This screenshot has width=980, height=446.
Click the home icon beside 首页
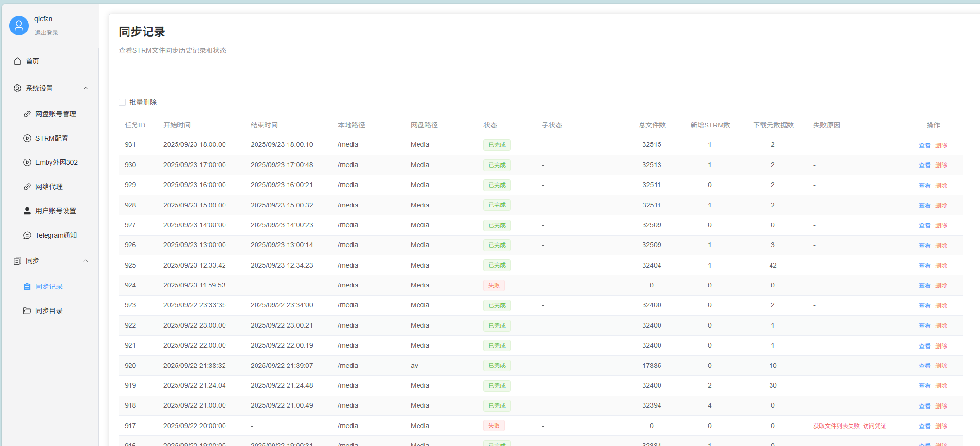point(17,61)
